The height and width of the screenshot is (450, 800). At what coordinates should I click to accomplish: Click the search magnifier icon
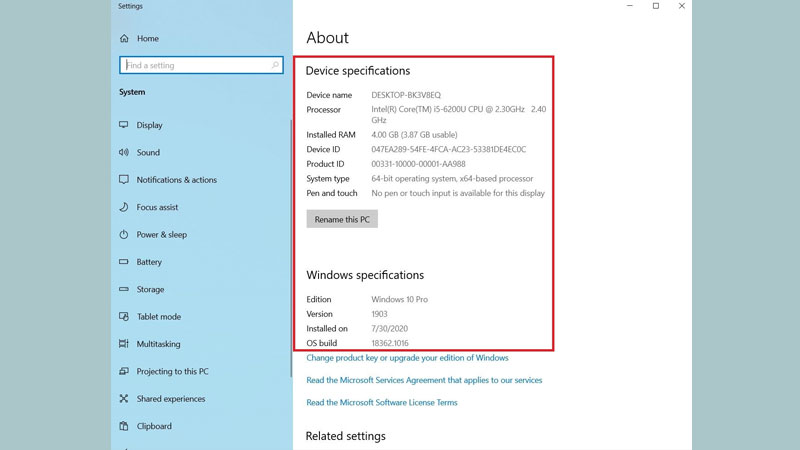[276, 66]
